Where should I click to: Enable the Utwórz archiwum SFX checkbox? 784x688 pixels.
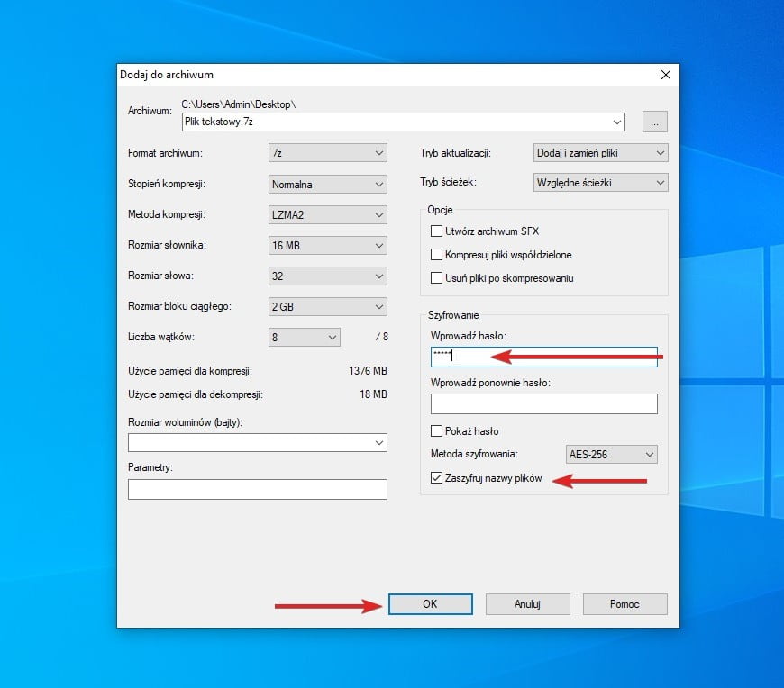coord(438,231)
